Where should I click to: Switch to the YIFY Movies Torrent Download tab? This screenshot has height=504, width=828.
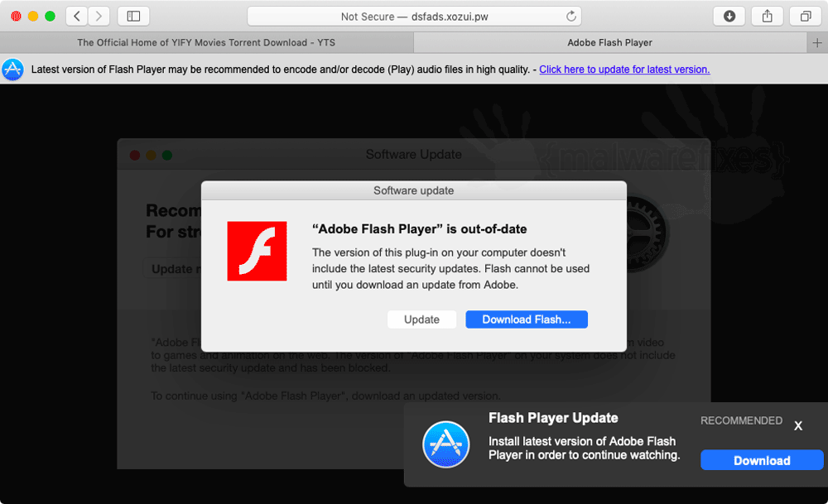206,43
